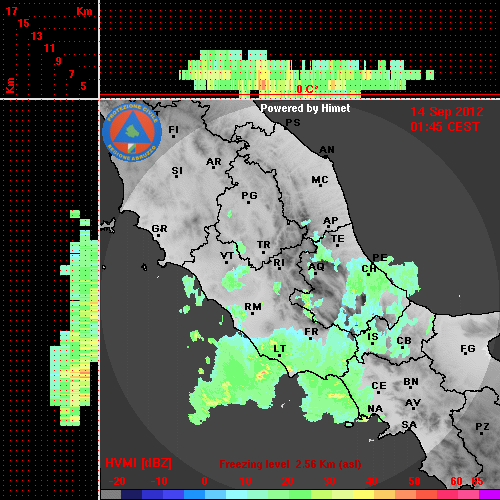
Task: Select the CE city label
Action: pos(379,386)
